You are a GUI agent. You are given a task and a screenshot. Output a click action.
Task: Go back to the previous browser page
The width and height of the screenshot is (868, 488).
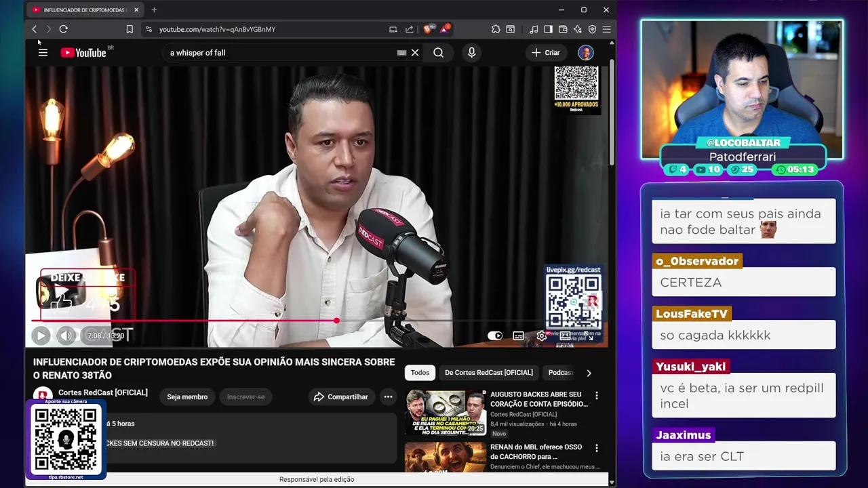click(35, 29)
